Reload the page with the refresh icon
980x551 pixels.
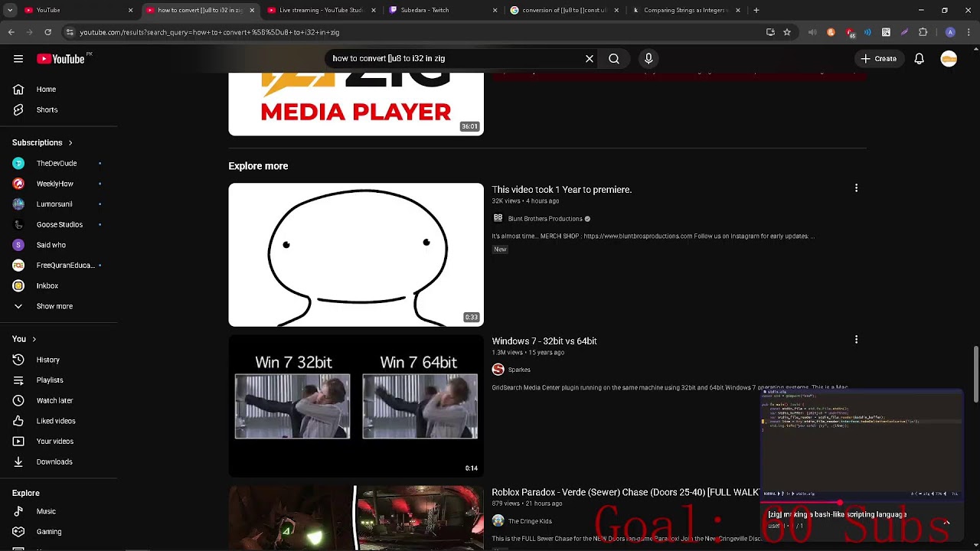pos(47,32)
